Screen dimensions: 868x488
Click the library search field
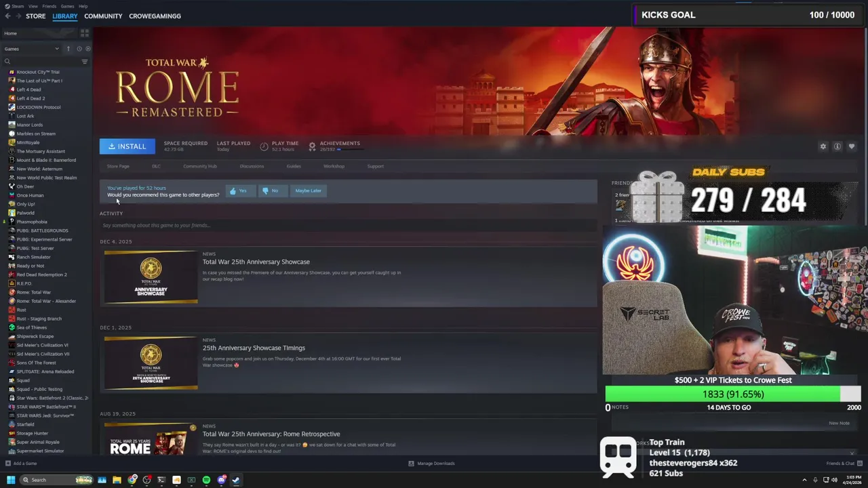41,62
